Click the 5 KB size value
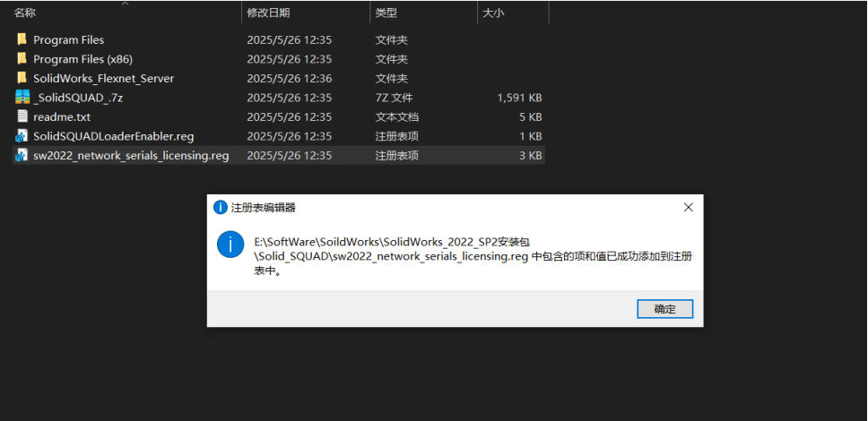The height and width of the screenshot is (421, 868). [530, 117]
